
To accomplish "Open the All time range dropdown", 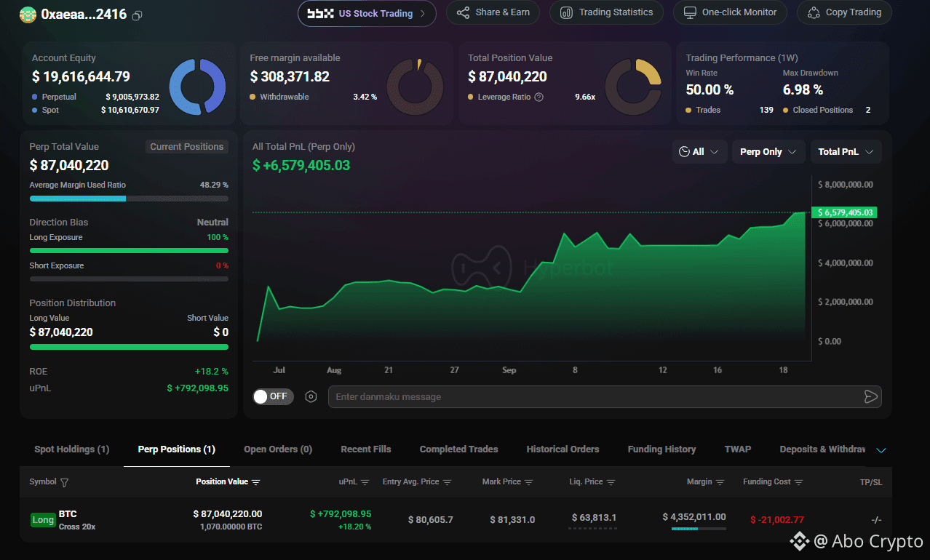I will (x=699, y=152).
